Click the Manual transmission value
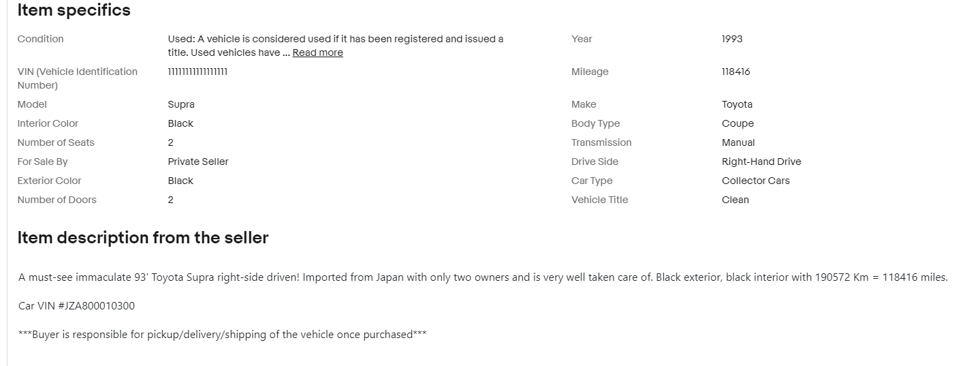980x366 pixels. tap(738, 142)
